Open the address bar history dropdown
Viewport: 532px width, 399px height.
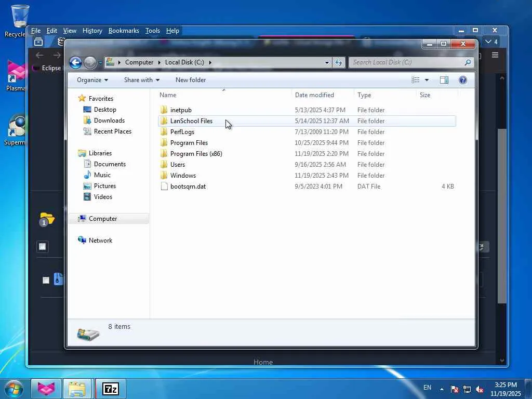[x=327, y=62]
